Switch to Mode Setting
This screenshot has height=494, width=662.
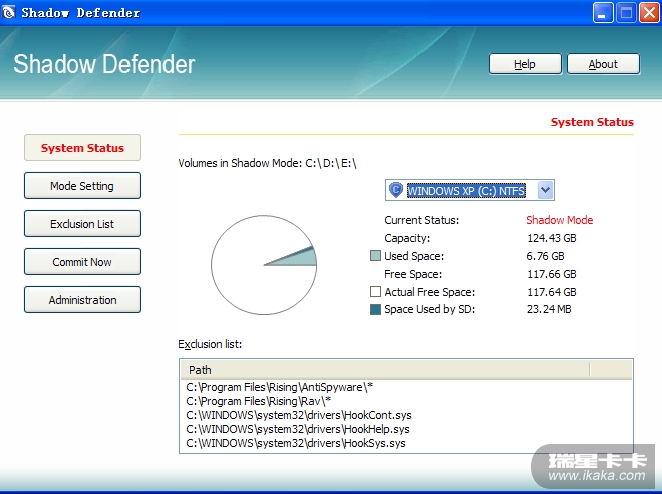82,186
